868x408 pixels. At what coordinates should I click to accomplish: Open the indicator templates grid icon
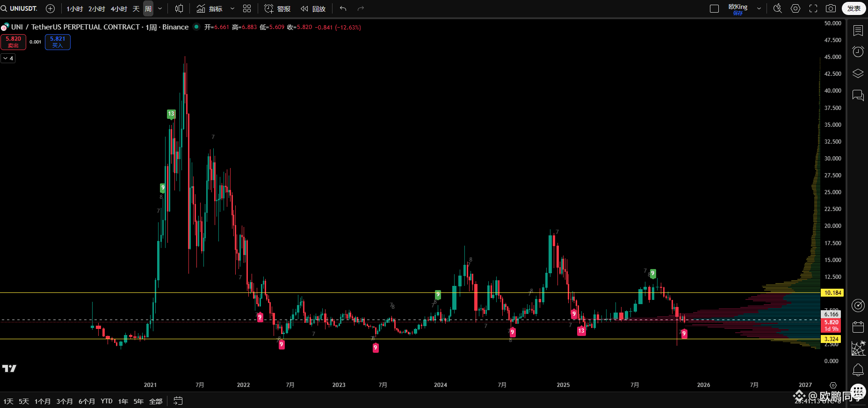247,8
